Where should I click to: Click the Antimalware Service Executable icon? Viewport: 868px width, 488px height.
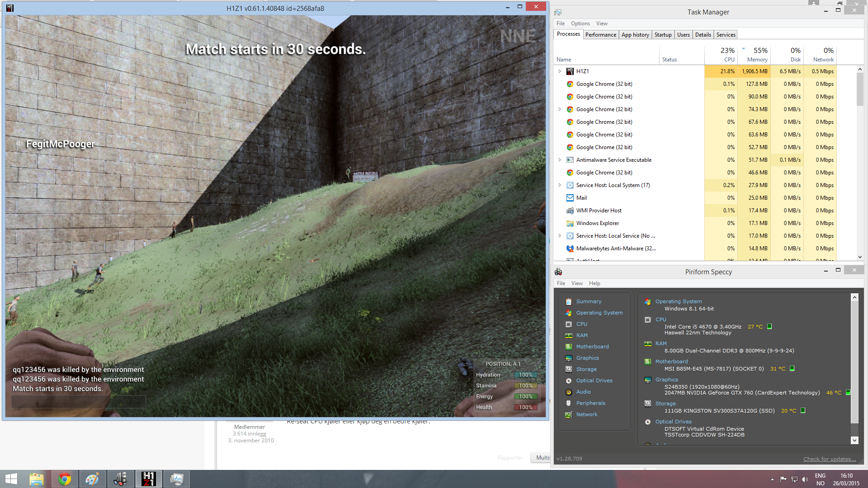570,160
